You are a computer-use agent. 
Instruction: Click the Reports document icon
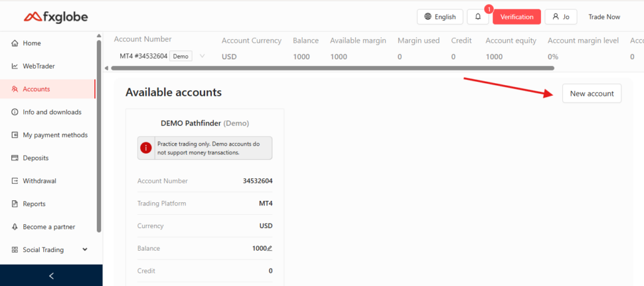tap(15, 203)
